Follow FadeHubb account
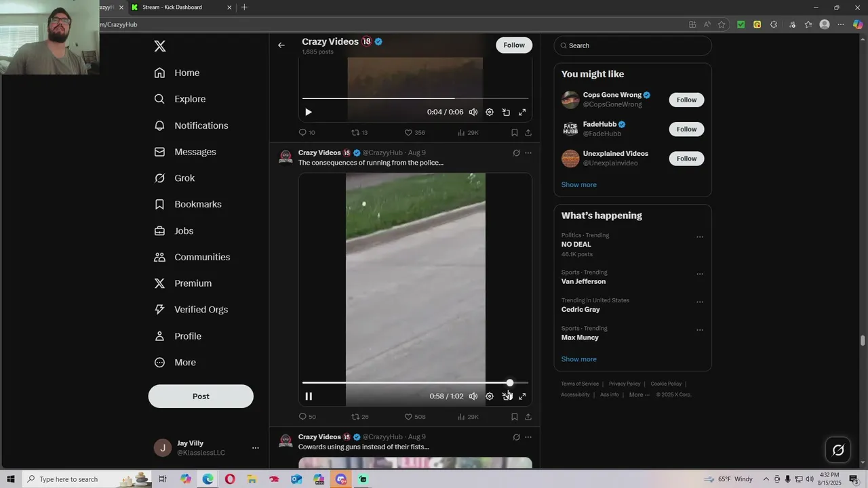 pos(686,129)
